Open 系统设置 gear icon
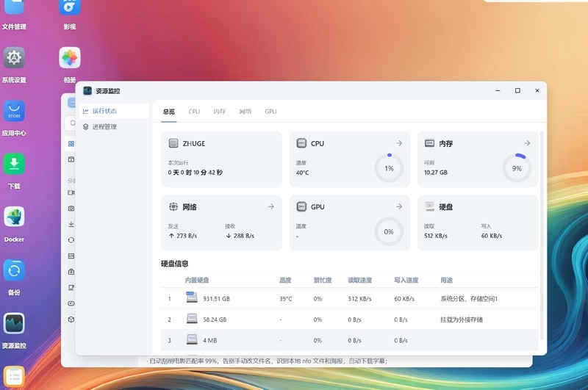Image resolution: width=588 pixels, height=390 pixels. pyautogui.click(x=14, y=58)
